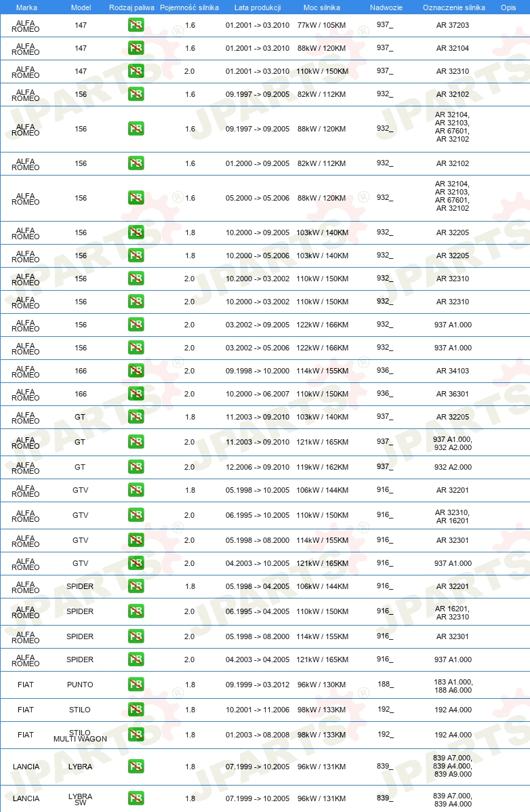The width and height of the screenshot is (530, 812).
Task: Click fuel icon for 166 110kW / 150KM row
Action: 136,394
